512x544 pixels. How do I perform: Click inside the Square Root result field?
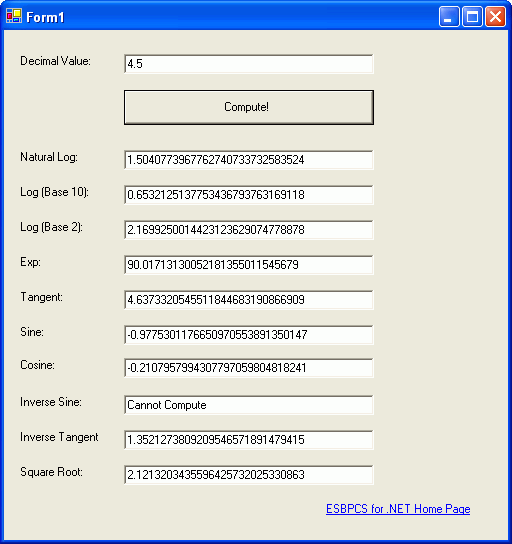(249, 475)
